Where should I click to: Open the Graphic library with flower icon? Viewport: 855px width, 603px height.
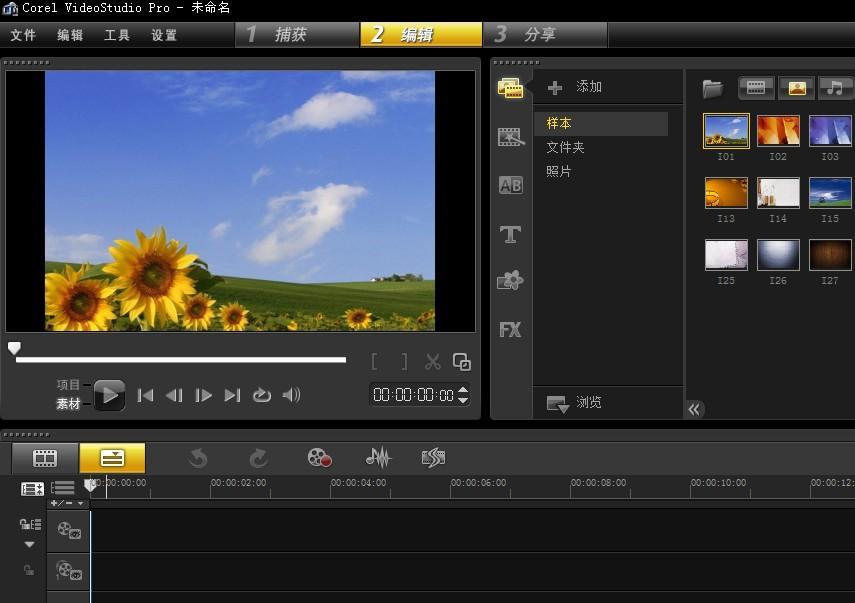[510, 281]
